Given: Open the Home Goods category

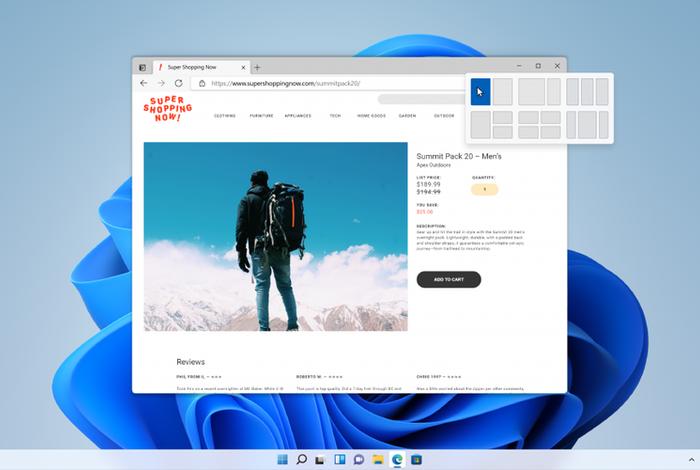Looking at the screenshot, I should click(x=371, y=116).
